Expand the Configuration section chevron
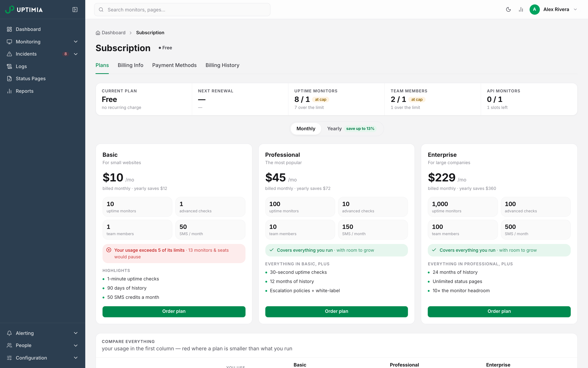This screenshot has width=588, height=368. (x=76, y=358)
